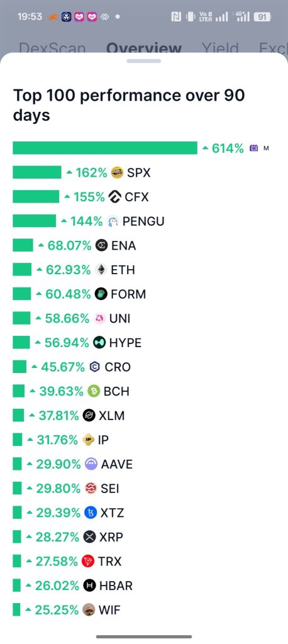The width and height of the screenshot is (288, 644).
Task: Tap the battery indicator in status bar
Action: [x=262, y=17]
